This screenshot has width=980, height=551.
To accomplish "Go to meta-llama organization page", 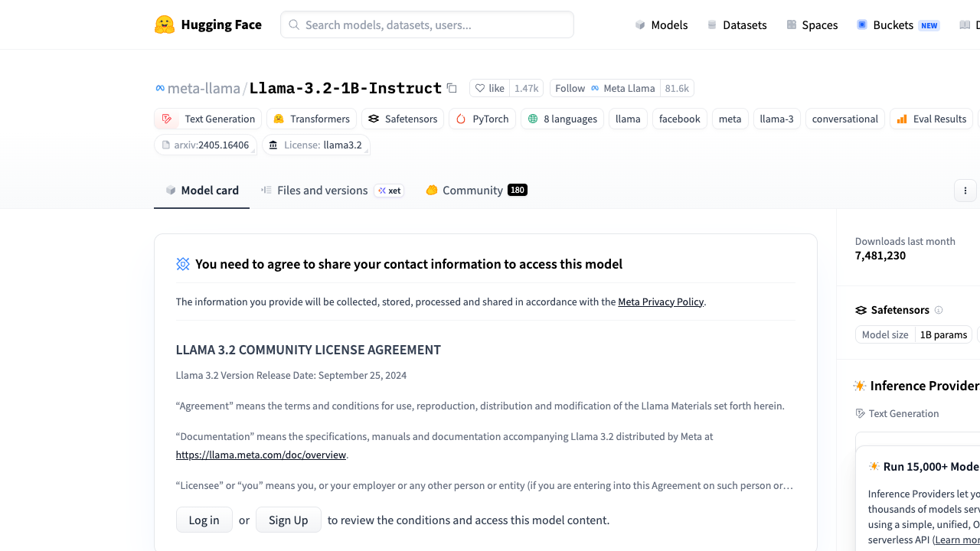I will [x=204, y=88].
